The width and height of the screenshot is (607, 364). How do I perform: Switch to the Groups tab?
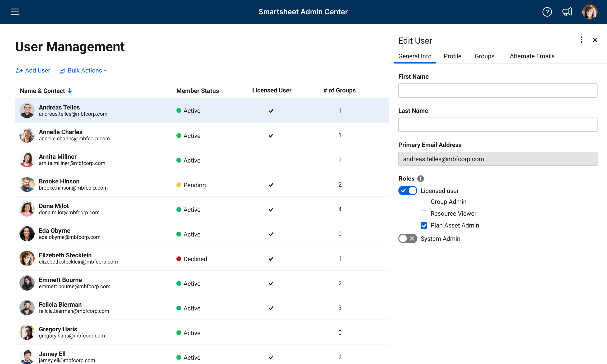click(485, 56)
